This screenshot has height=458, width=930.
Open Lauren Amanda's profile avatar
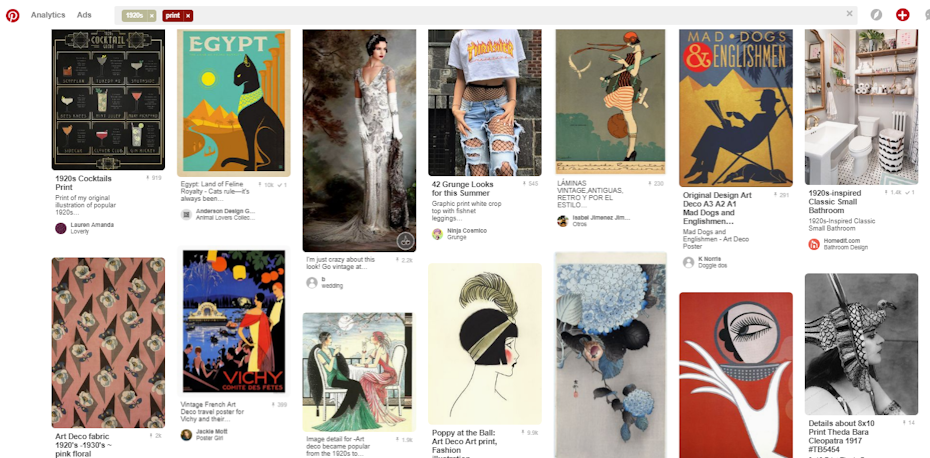click(x=60, y=228)
